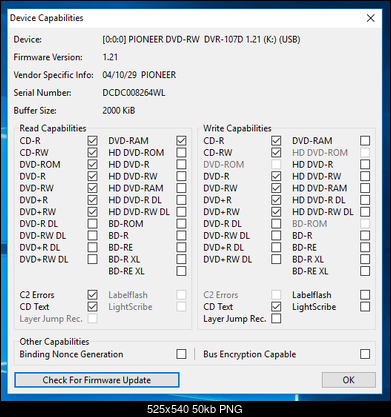Click the 2000 KiB buffer size value
Screen dimensions: 391x417
coord(119,111)
